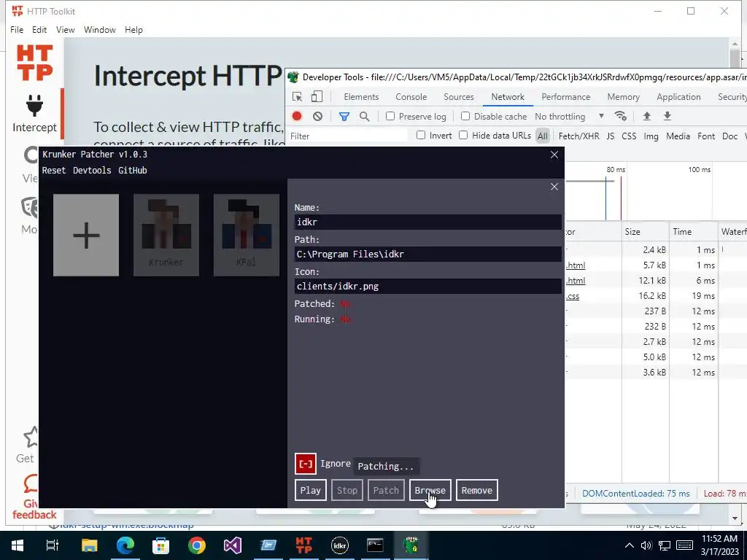This screenshot has height=560, width=747.
Task: Add a new client with plus tile
Action: click(x=86, y=235)
